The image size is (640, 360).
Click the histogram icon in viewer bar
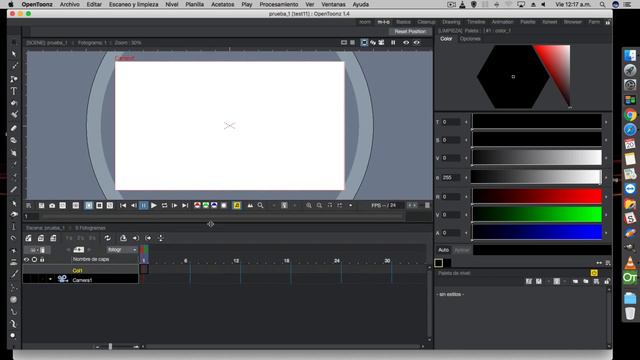pos(250,205)
